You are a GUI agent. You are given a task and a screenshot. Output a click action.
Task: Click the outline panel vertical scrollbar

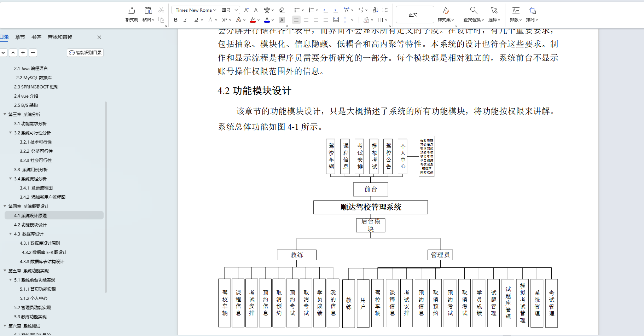pos(105,197)
